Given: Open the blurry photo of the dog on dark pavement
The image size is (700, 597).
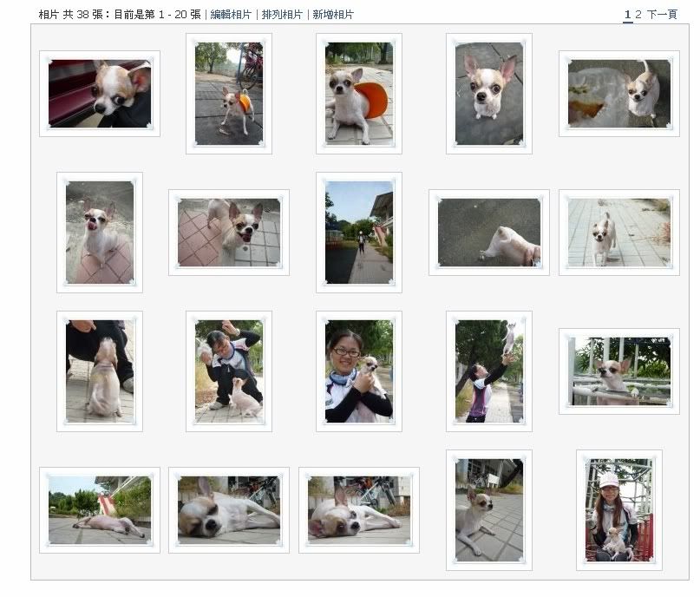Looking at the screenshot, I should pos(489,233).
